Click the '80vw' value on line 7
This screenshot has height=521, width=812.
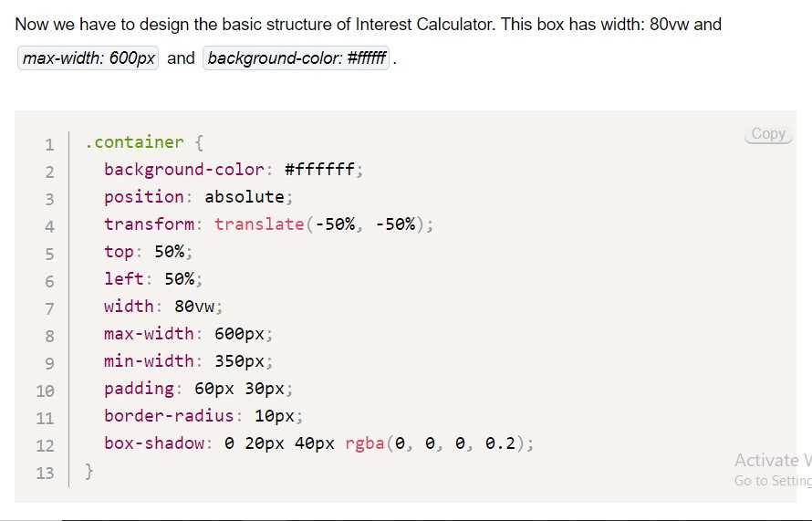(x=195, y=307)
